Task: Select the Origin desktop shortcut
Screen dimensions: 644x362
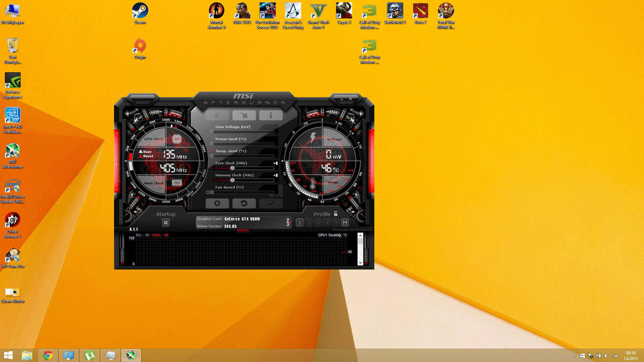Action: (140, 48)
